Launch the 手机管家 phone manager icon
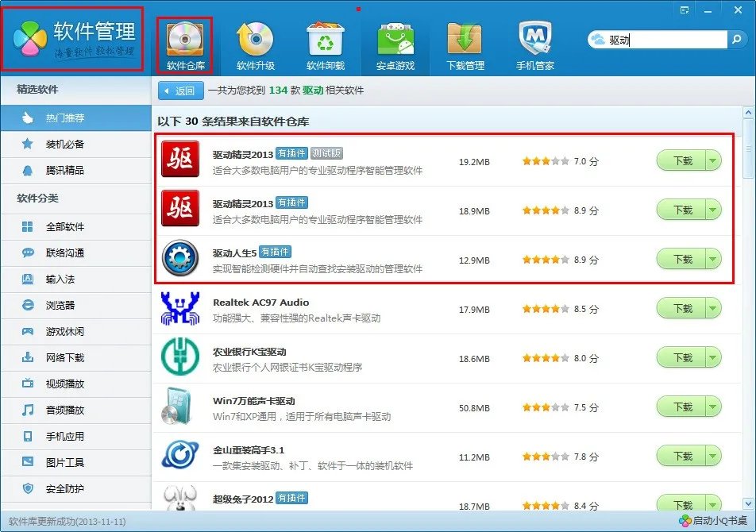This screenshot has height=532, width=756. coord(533,40)
